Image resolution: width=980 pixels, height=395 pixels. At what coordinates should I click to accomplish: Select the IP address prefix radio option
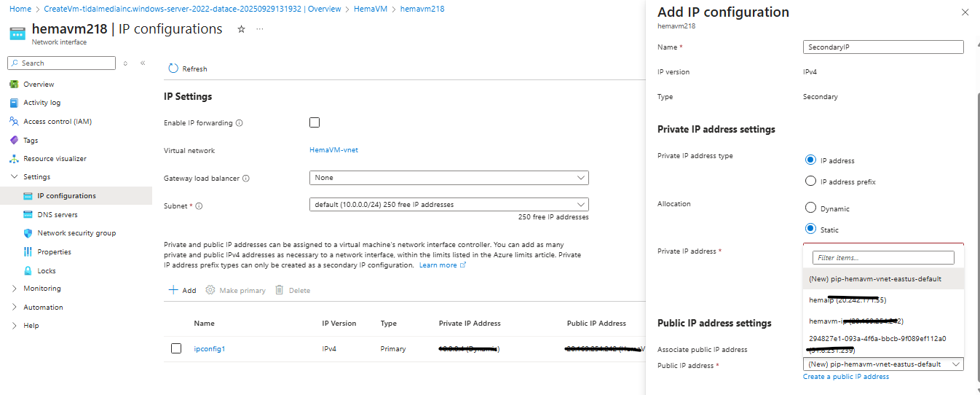(810, 181)
